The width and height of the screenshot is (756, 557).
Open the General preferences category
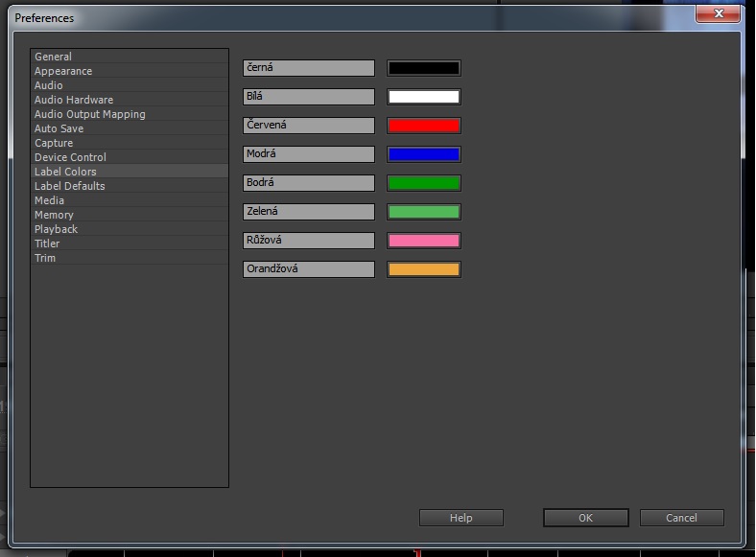point(130,57)
